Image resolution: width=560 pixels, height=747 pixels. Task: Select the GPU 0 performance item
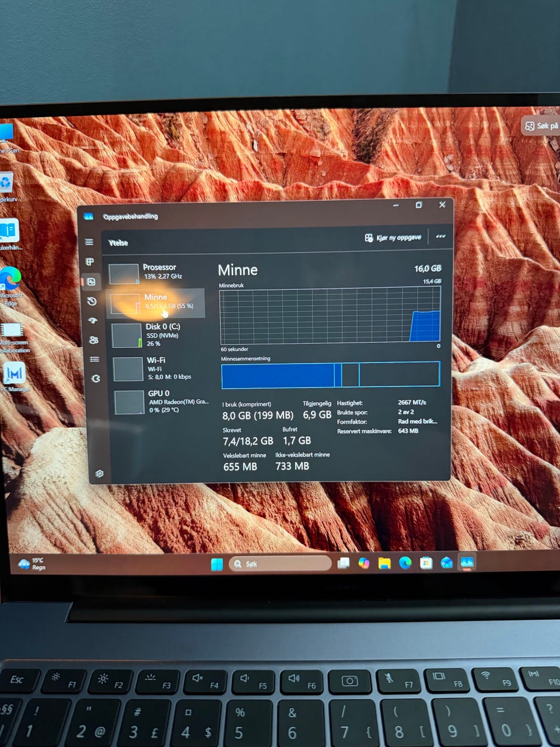(x=160, y=402)
